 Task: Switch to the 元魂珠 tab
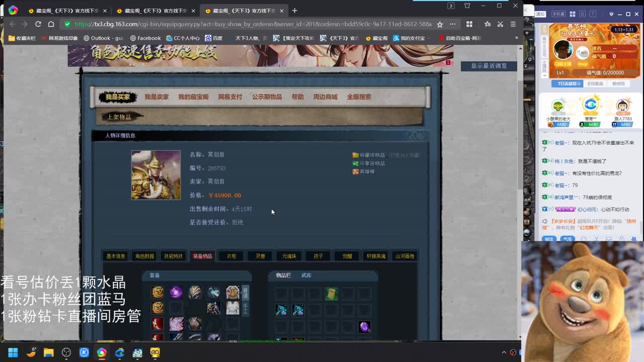tap(289, 256)
